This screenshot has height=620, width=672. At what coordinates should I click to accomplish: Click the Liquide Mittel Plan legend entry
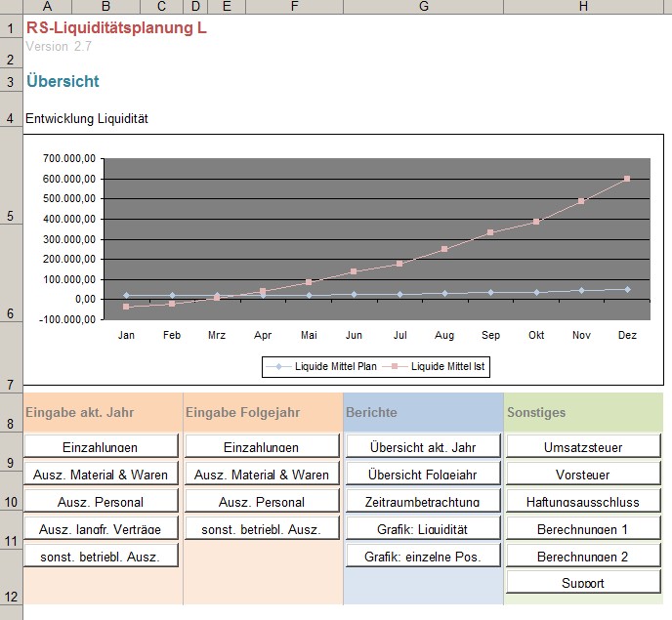332,367
